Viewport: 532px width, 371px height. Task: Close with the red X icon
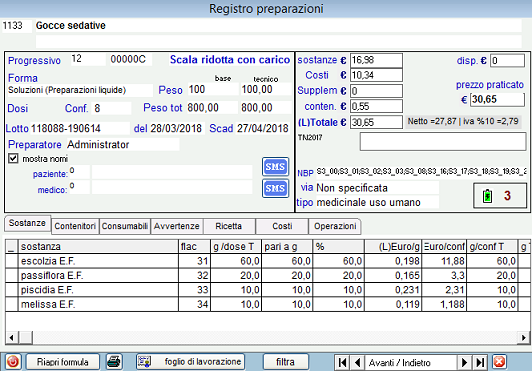click(x=499, y=362)
